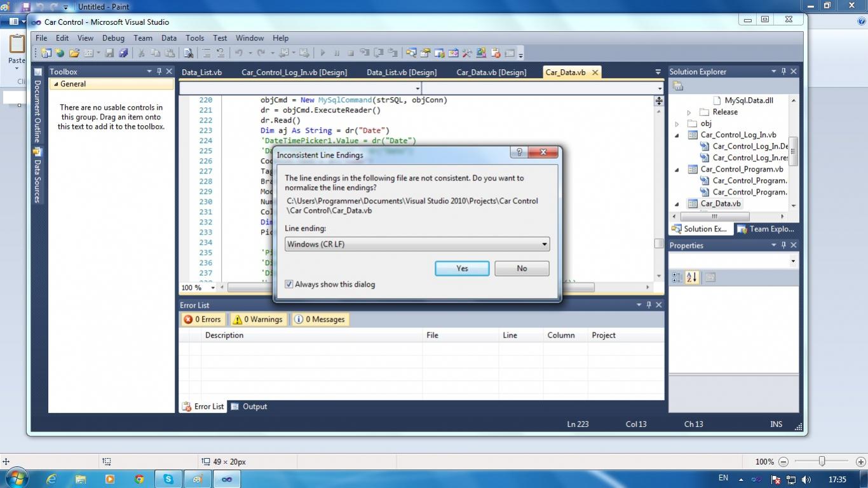Click the Find in Files toolbar icon
Viewport: 868px width, 488px height.
coord(189,53)
